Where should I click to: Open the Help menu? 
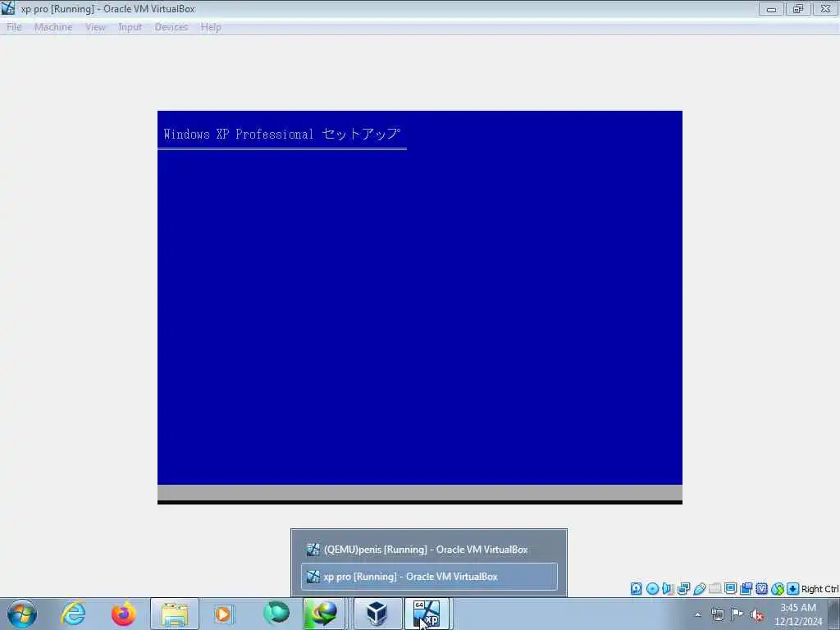(211, 27)
